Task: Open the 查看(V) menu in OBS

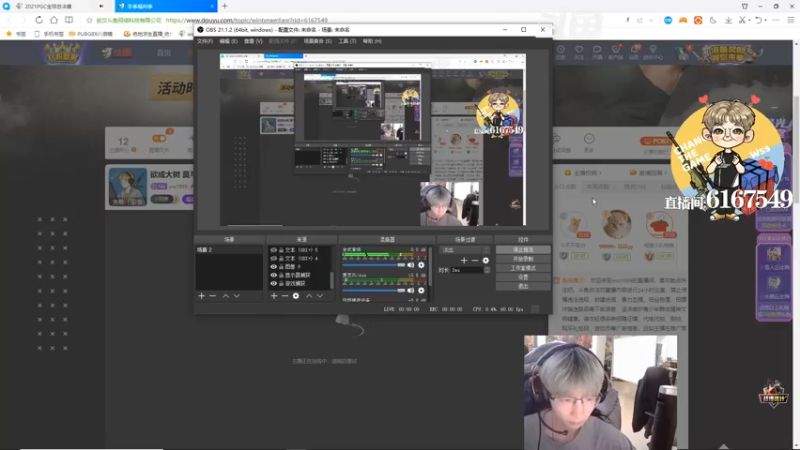Action: pos(253,41)
